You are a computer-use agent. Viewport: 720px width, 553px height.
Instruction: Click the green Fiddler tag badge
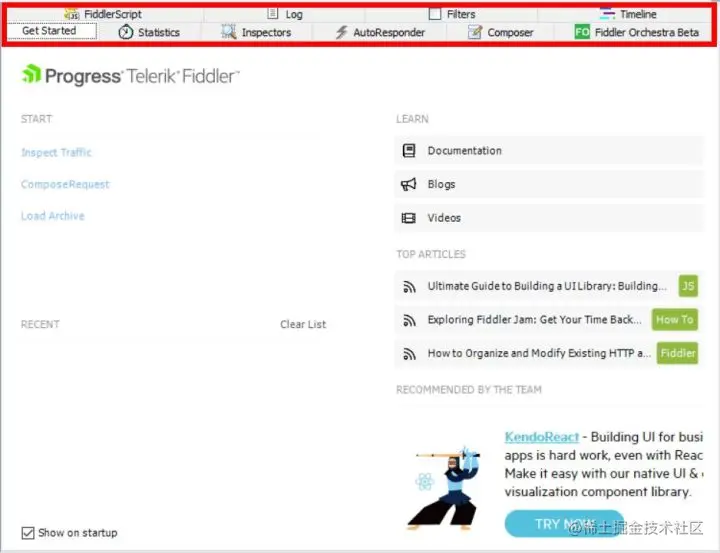coord(677,353)
